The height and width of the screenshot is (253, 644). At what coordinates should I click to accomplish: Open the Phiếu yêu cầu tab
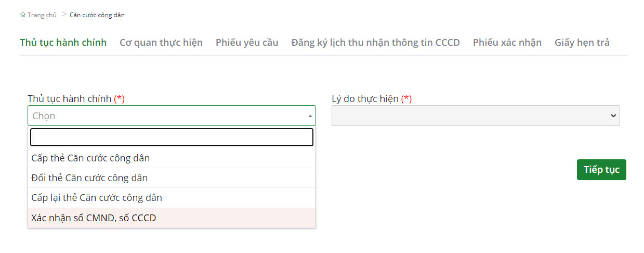[247, 43]
